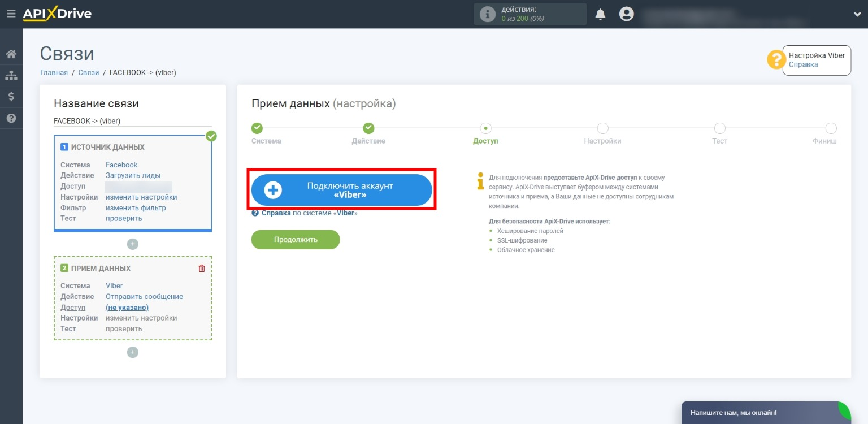
Task: Open the hamburger menu icon
Action: tap(11, 14)
